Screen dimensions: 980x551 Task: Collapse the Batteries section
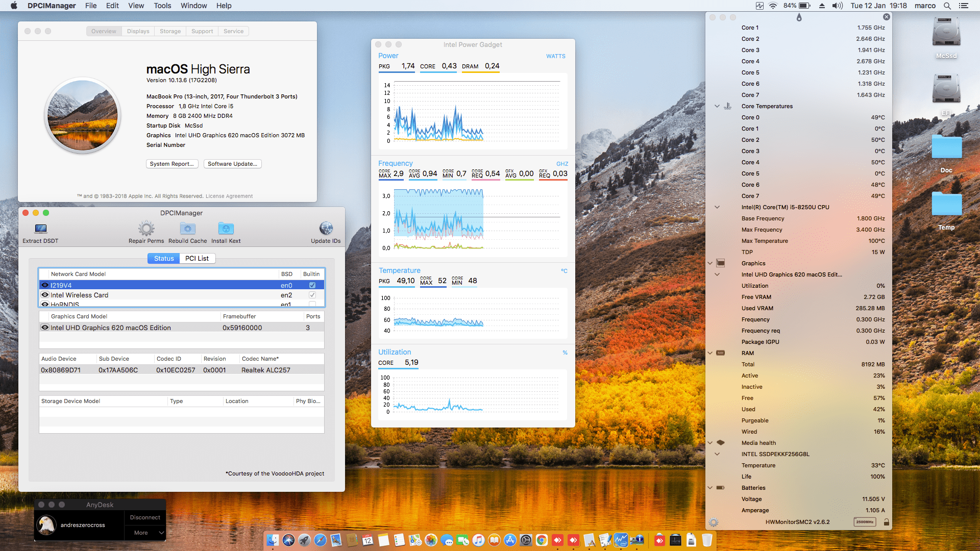pos(710,488)
